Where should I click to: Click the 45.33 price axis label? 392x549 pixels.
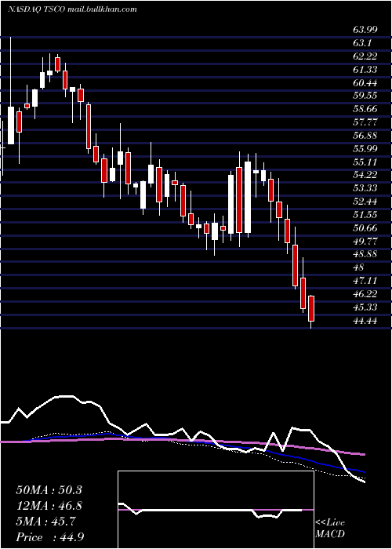[x=365, y=307]
